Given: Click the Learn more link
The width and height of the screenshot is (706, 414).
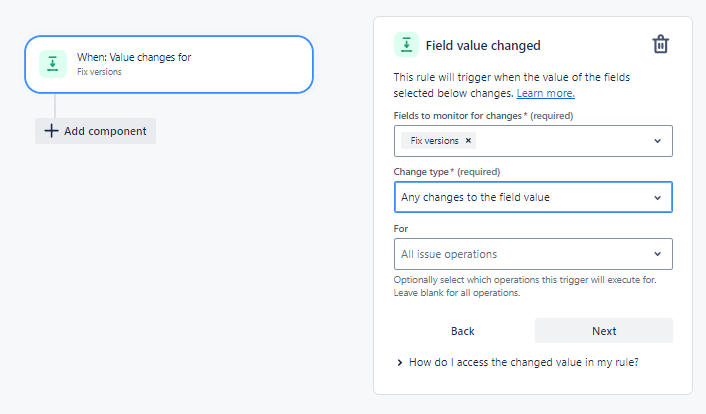Looking at the screenshot, I should pyautogui.click(x=545, y=93).
